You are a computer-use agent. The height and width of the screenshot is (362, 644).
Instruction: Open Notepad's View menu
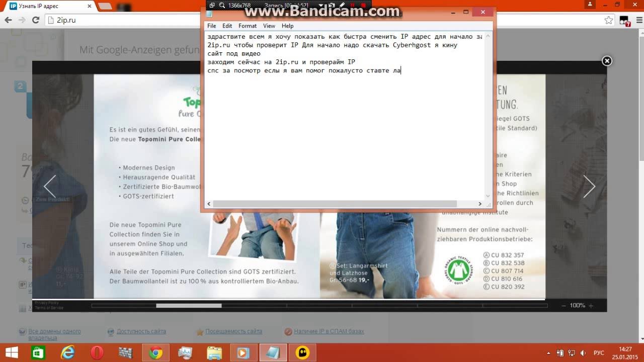pyautogui.click(x=269, y=26)
